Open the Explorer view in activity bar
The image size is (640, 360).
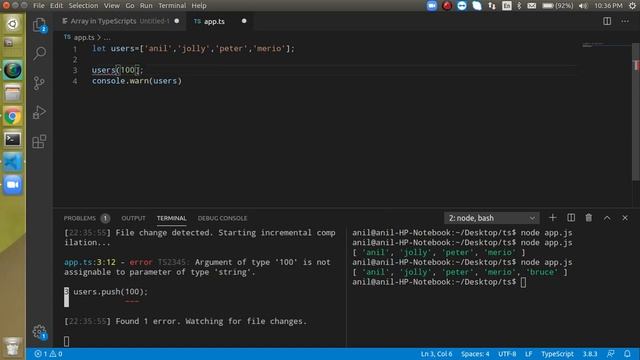(x=40, y=25)
